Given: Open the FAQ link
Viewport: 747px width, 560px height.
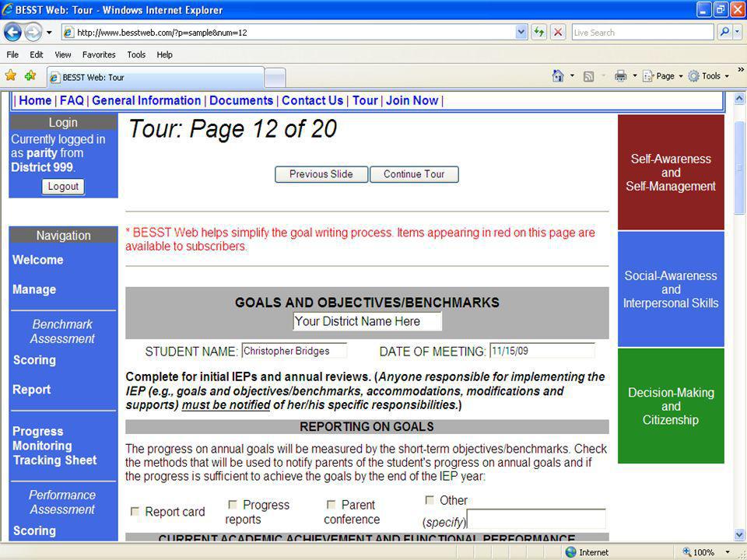Looking at the screenshot, I should tap(72, 100).
